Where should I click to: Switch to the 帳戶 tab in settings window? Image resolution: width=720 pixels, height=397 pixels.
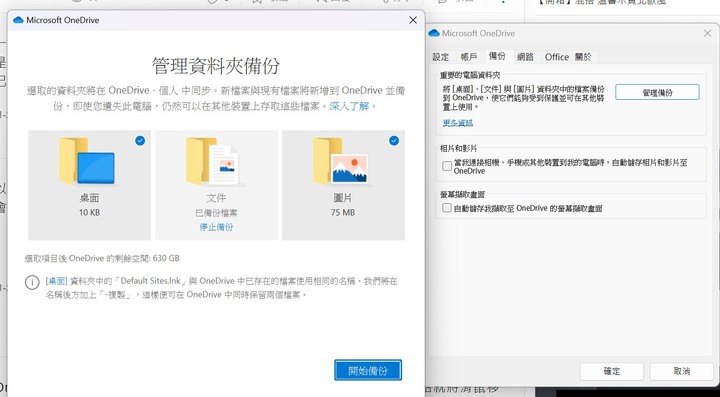tap(469, 57)
